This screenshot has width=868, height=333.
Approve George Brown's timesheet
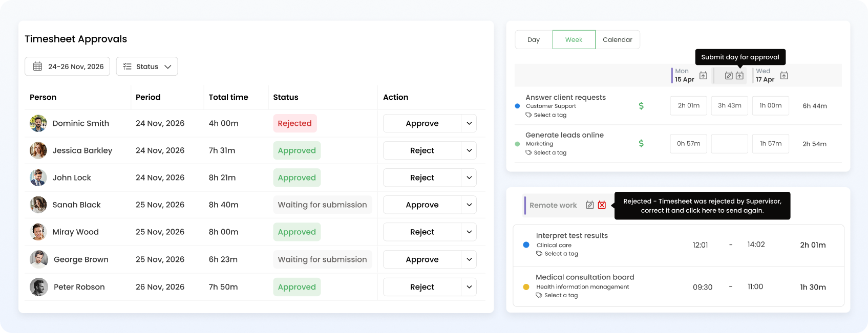point(422,259)
